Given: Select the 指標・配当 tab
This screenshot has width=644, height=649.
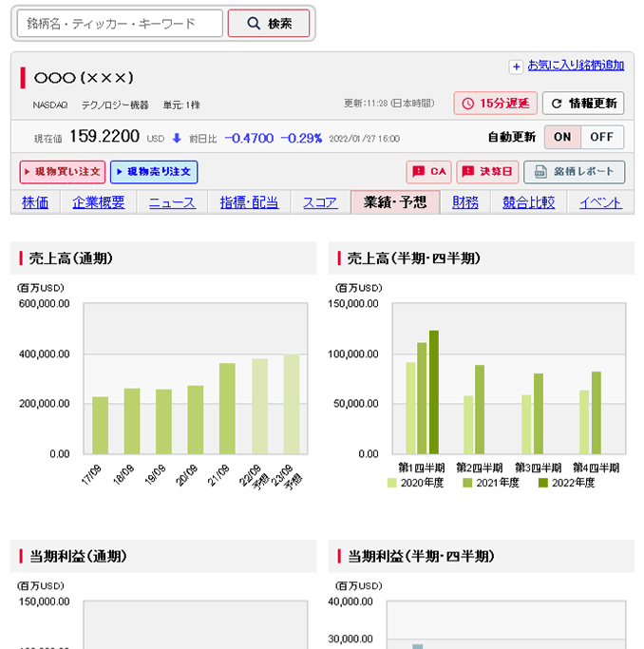Looking at the screenshot, I should (x=250, y=202).
